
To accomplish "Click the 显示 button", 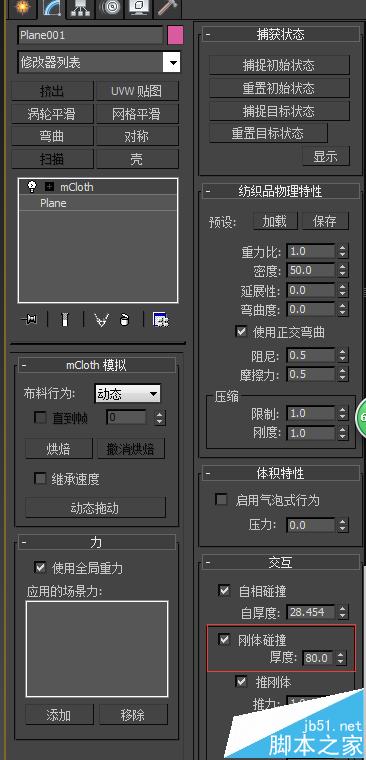I will coord(325,157).
